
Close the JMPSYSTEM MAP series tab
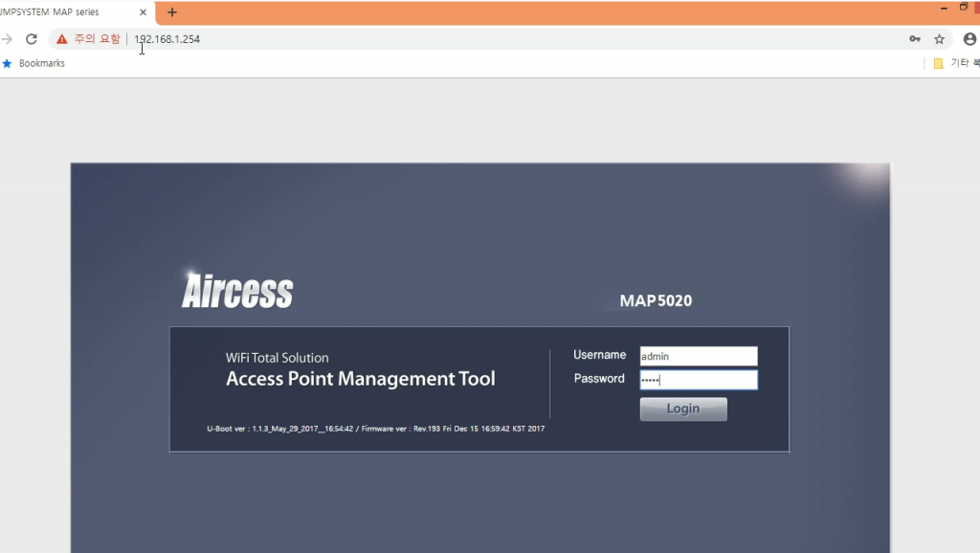tap(143, 11)
